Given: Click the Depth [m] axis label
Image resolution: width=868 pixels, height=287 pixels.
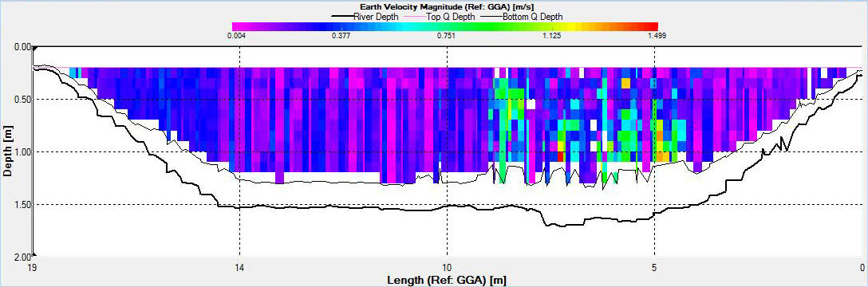Looking at the screenshot, I should coord(7,151).
